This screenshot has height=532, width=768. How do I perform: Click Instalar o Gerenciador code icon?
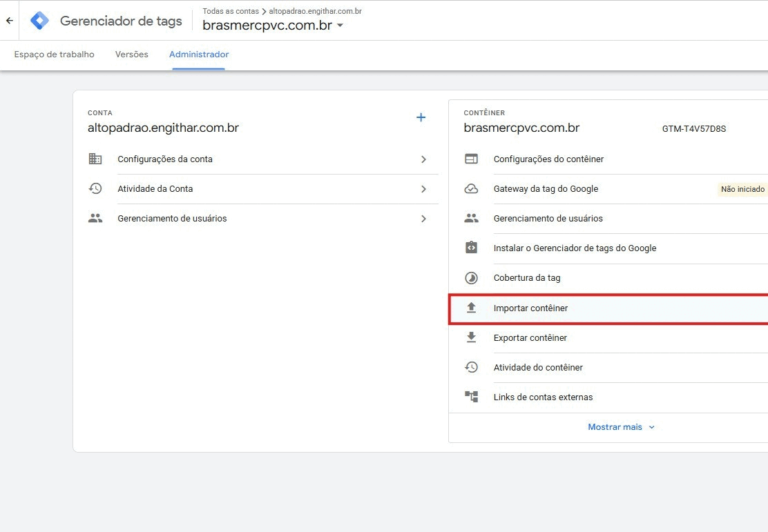[472, 248]
